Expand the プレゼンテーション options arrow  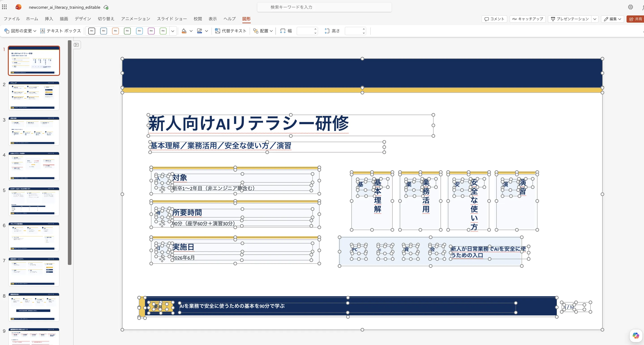(x=595, y=19)
